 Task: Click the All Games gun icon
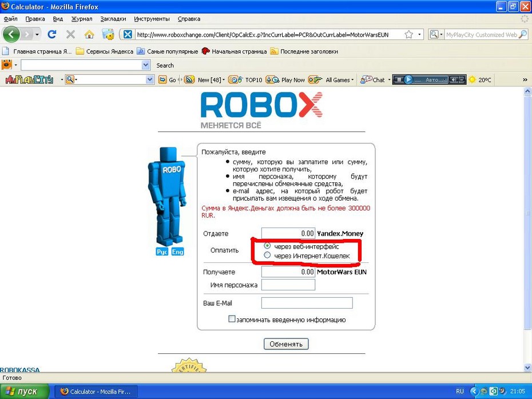[x=315, y=79]
